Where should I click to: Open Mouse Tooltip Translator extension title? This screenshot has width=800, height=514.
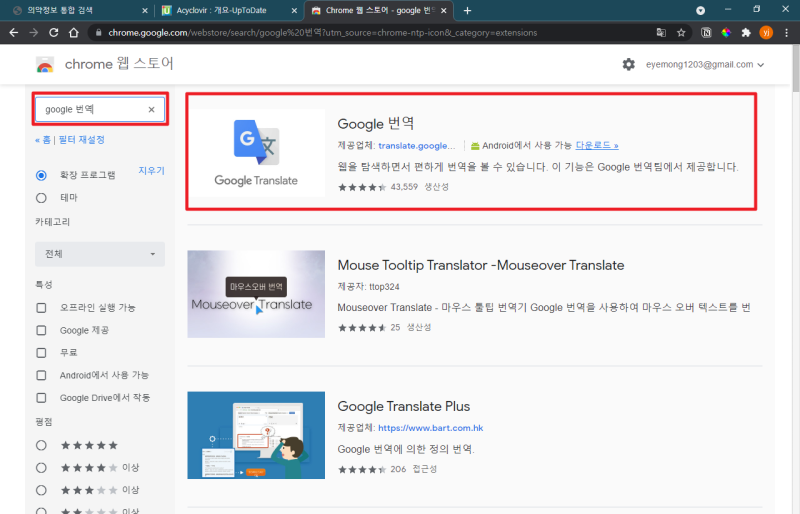(x=481, y=265)
